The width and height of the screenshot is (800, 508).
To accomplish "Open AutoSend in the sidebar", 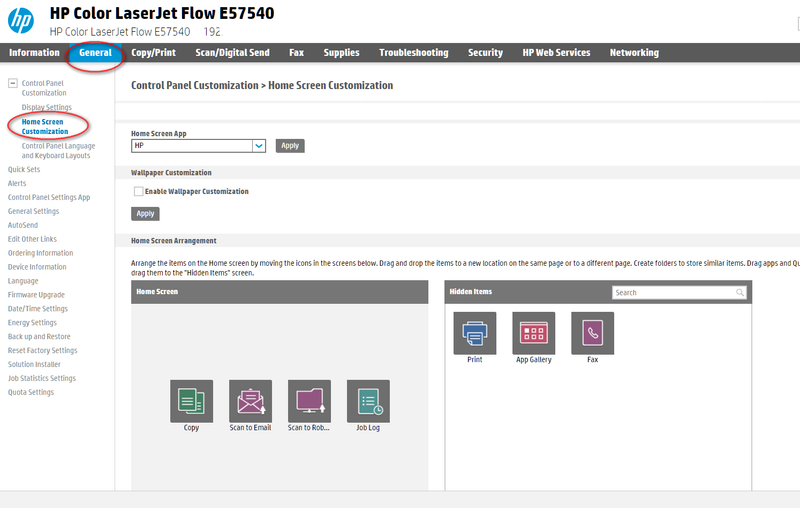I will 23,225.
